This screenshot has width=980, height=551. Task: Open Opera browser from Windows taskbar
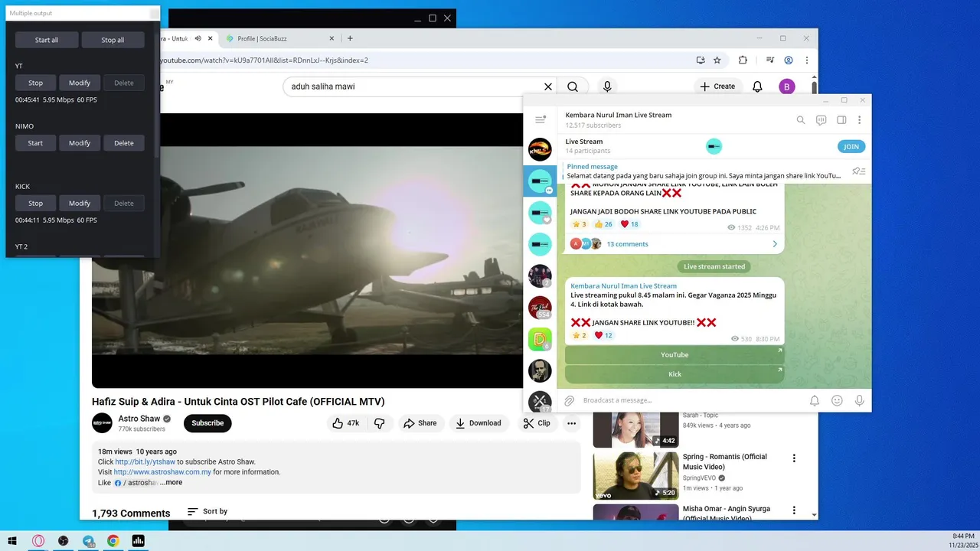(x=38, y=541)
